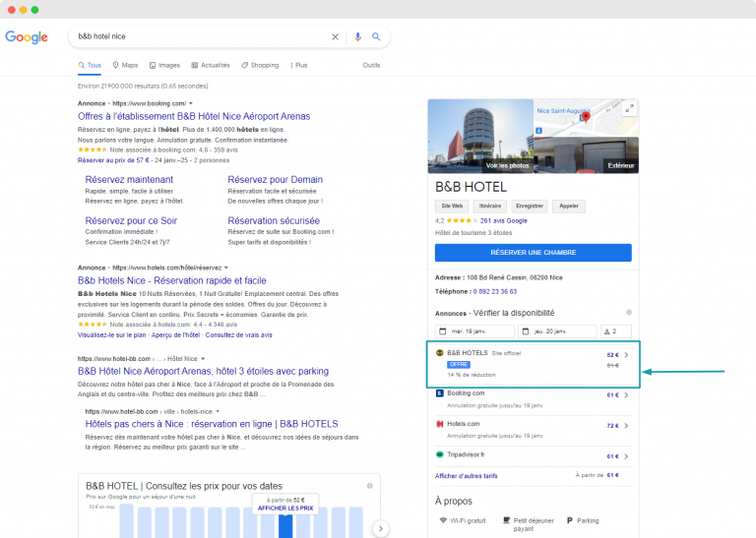Screen dimensions: 756x538
Task: Open B&B HOTELS offer chevron
Action: (626, 355)
